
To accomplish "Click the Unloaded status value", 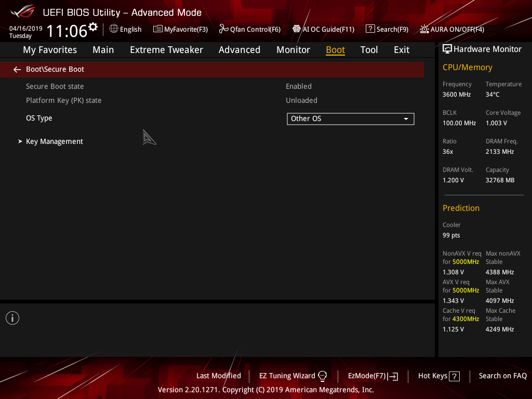I will tap(301, 100).
